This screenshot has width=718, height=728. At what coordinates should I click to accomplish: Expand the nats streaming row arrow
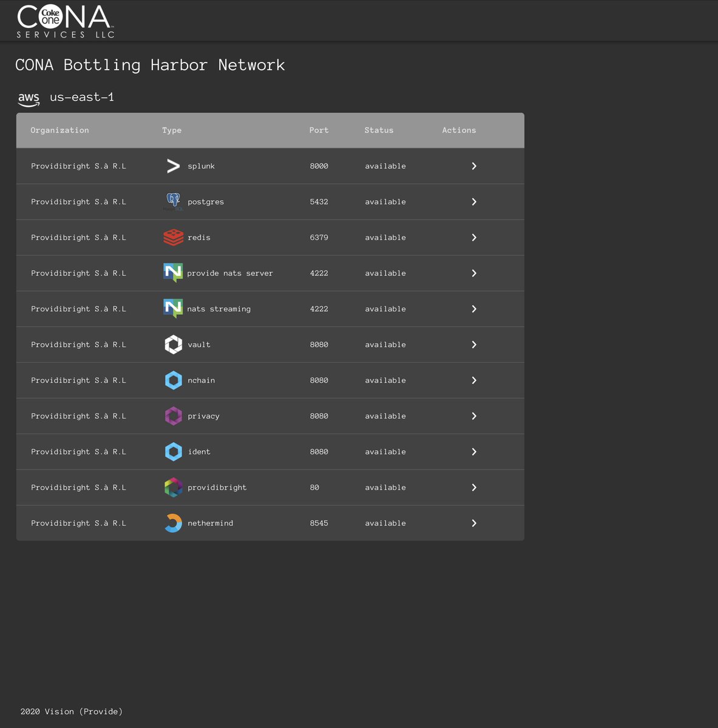[x=474, y=309]
